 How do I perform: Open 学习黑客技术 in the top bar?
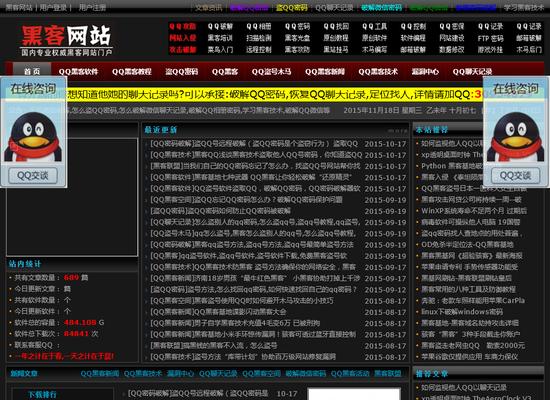click(x=524, y=7)
